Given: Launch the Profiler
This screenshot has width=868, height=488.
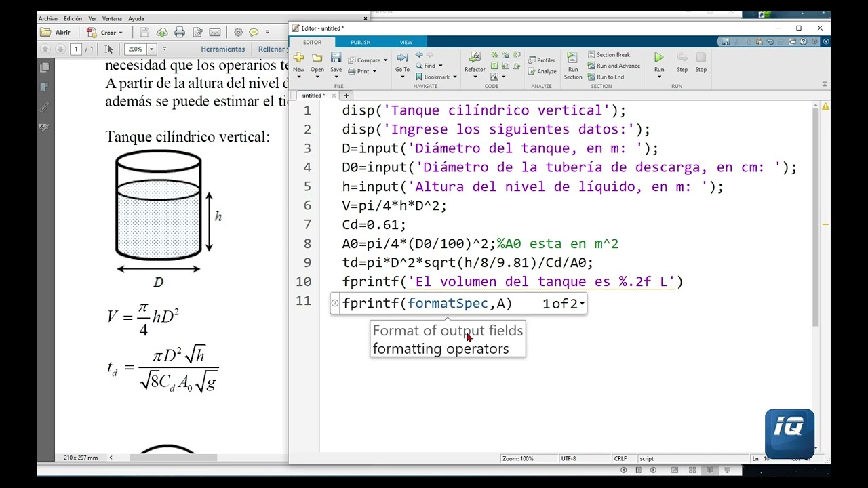Looking at the screenshot, I should click(x=542, y=60).
